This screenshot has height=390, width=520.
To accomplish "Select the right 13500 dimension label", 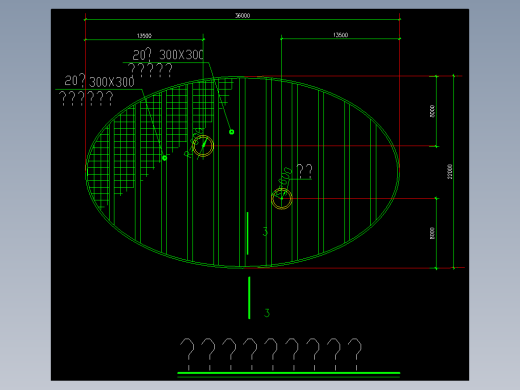I will (x=340, y=35).
